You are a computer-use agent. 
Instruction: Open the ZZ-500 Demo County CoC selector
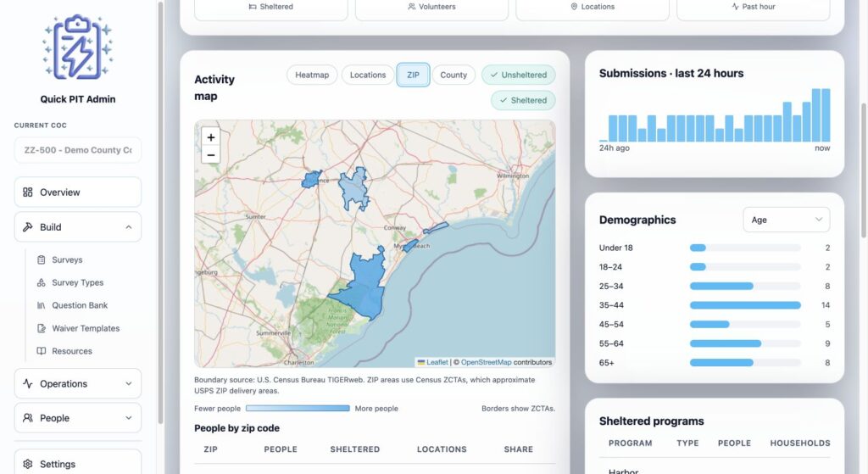coord(77,150)
